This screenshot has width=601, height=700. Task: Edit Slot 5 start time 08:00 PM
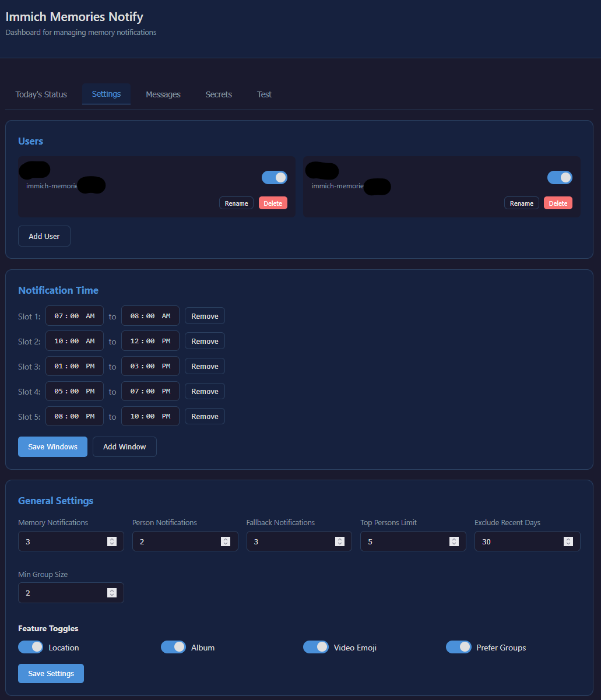click(x=75, y=416)
